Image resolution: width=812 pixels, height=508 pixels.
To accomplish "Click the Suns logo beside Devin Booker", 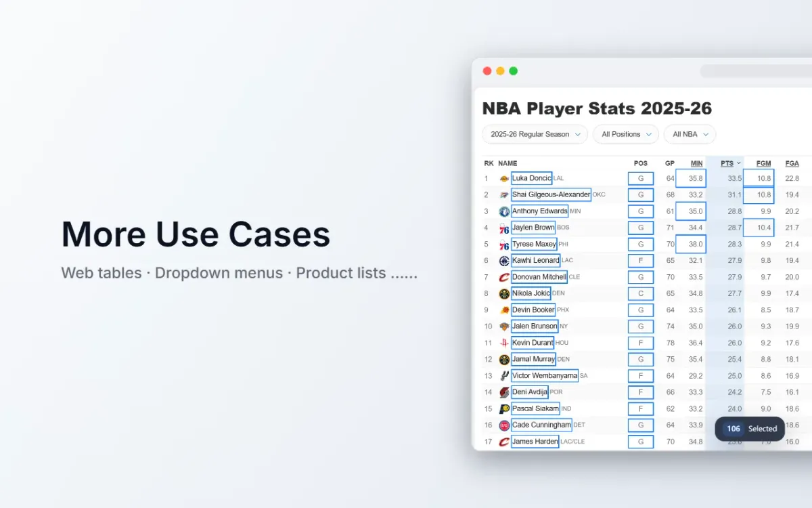I will click(x=504, y=310).
